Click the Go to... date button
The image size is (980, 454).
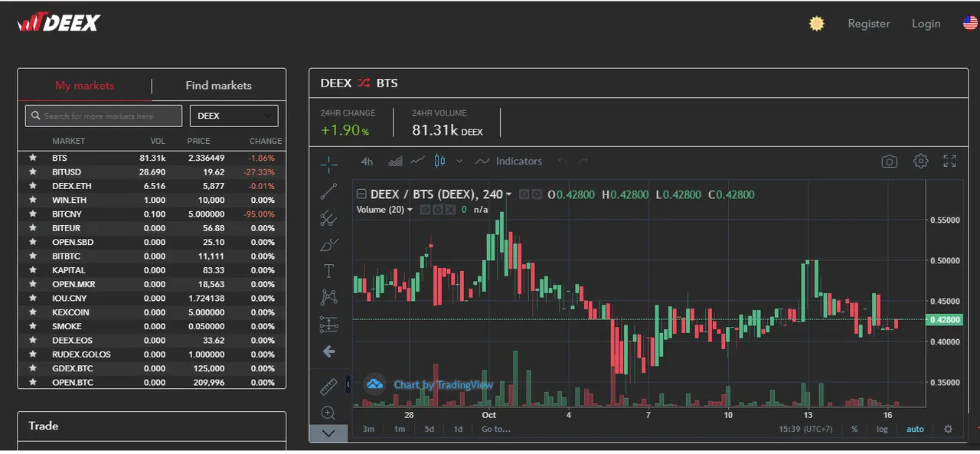pyautogui.click(x=495, y=429)
